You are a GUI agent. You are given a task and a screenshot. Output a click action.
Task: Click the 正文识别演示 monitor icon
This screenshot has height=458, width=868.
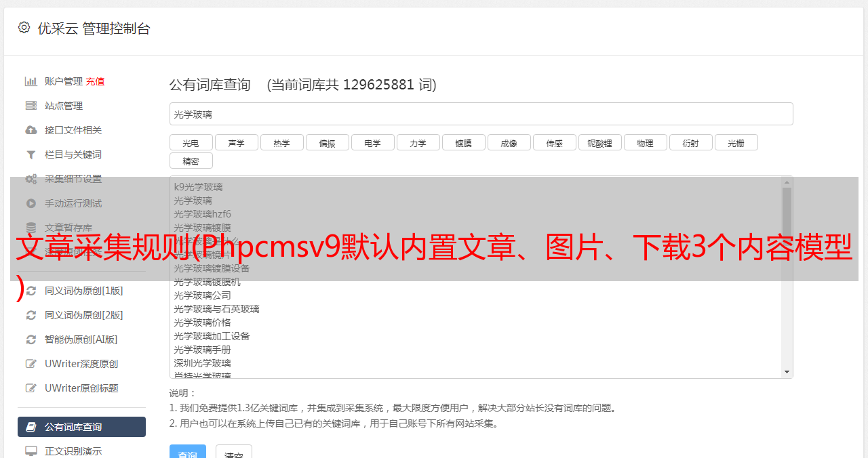tap(31, 451)
